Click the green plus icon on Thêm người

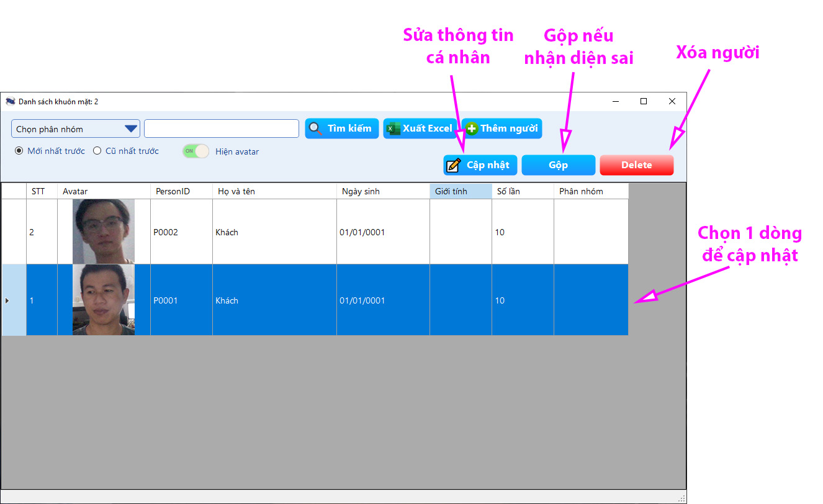click(472, 128)
